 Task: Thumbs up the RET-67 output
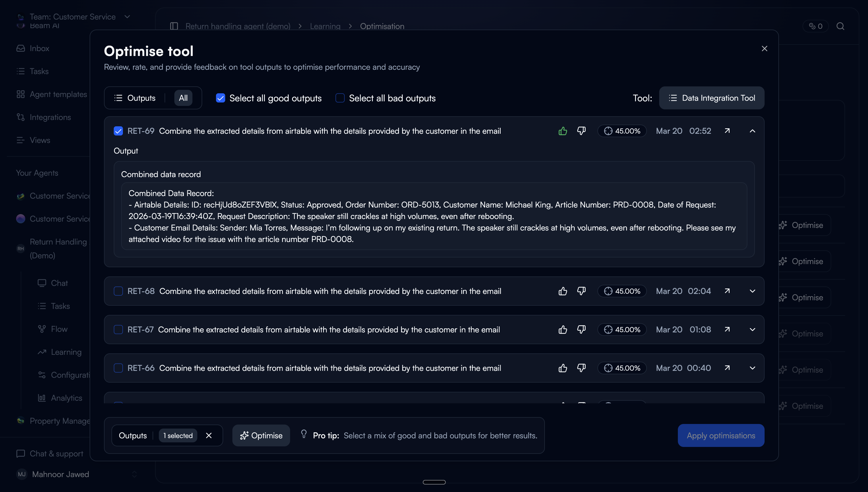click(x=563, y=329)
